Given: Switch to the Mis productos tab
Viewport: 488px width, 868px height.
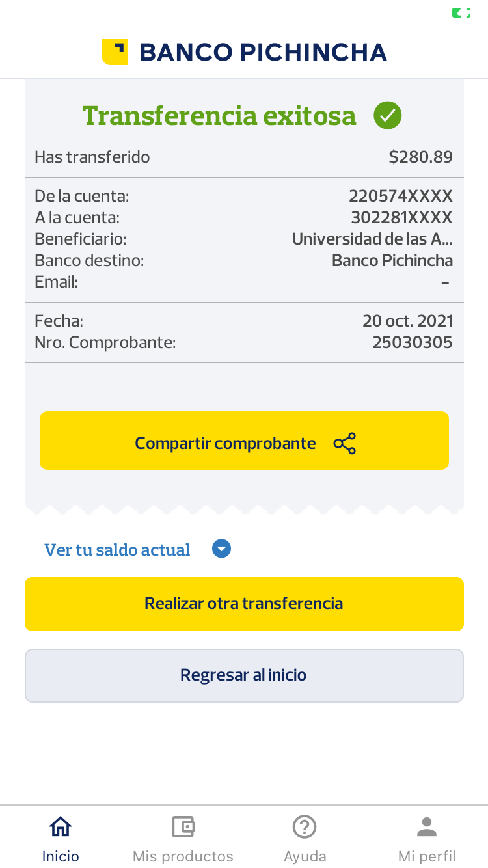Looking at the screenshot, I should (183, 856).
